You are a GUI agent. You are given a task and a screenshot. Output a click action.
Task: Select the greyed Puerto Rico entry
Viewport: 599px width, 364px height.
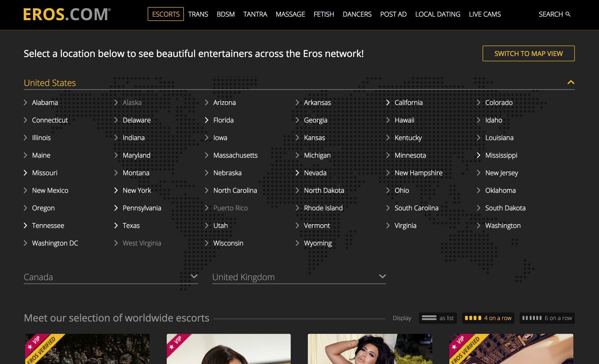point(230,208)
